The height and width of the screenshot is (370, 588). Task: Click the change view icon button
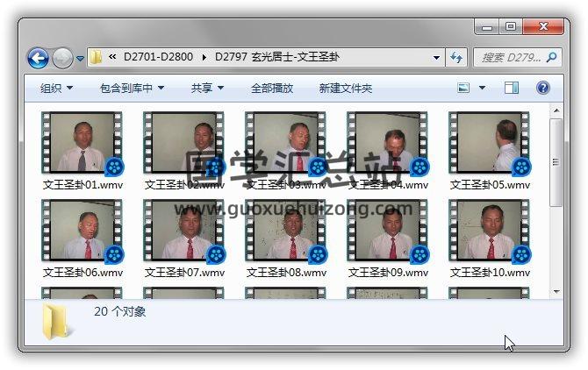464,89
